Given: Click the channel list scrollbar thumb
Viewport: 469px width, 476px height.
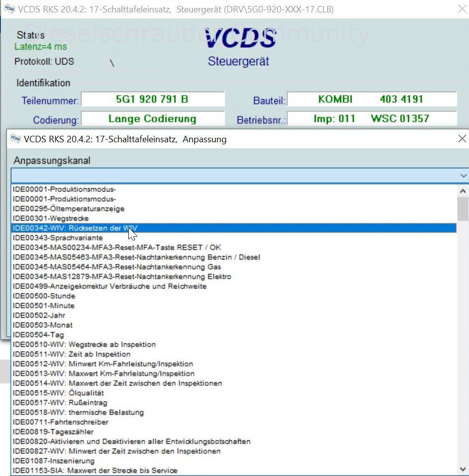Looking at the screenshot, I should [x=463, y=209].
